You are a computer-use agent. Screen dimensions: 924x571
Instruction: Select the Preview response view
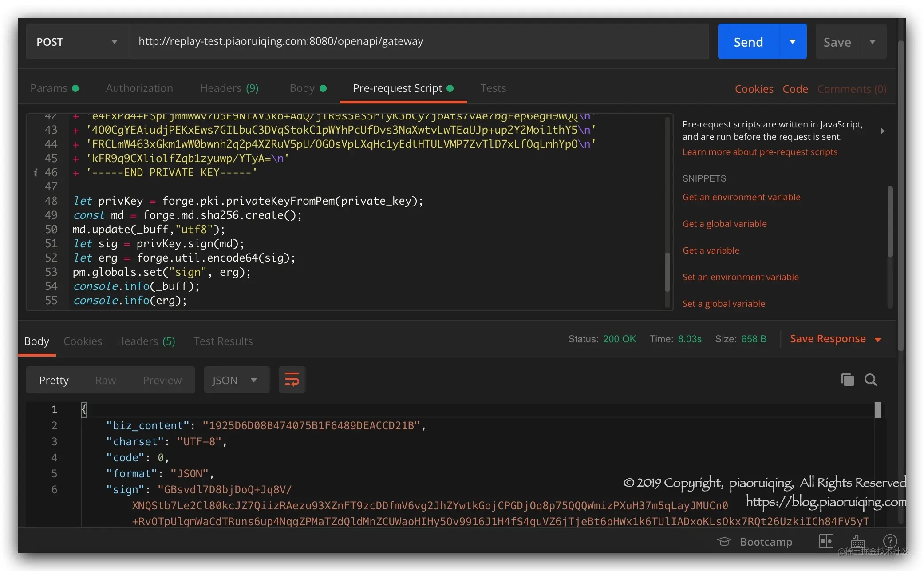tap(162, 381)
